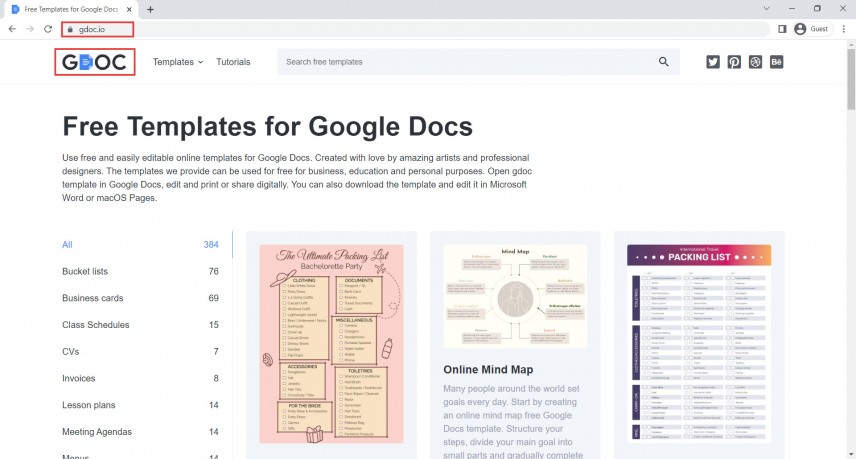
Task: Open the Guest profile avatar
Action: pos(800,29)
